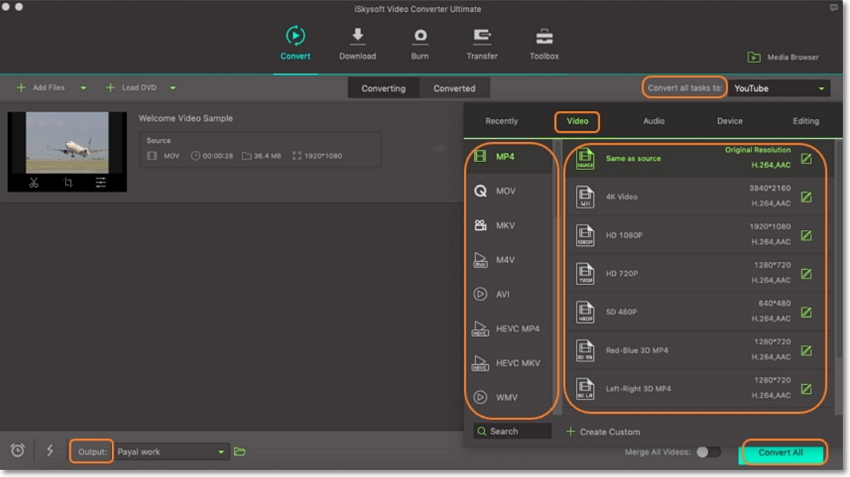This screenshot has height=477, width=850.
Task: Open the Toolbox section
Action: click(x=544, y=44)
